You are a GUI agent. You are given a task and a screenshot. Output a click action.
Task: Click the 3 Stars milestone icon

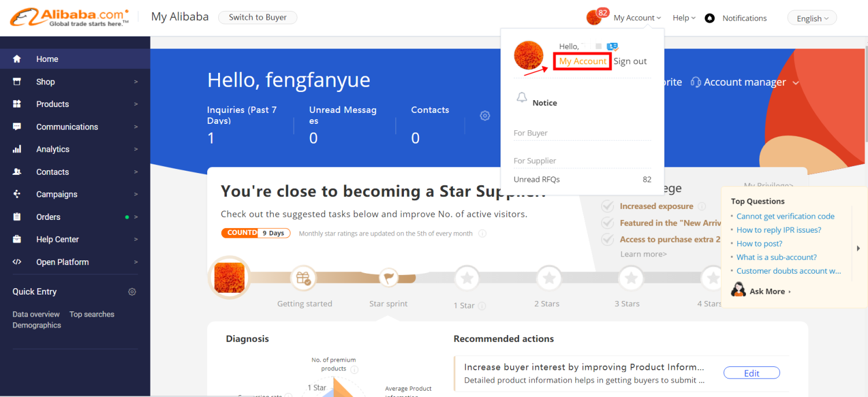[x=631, y=279]
